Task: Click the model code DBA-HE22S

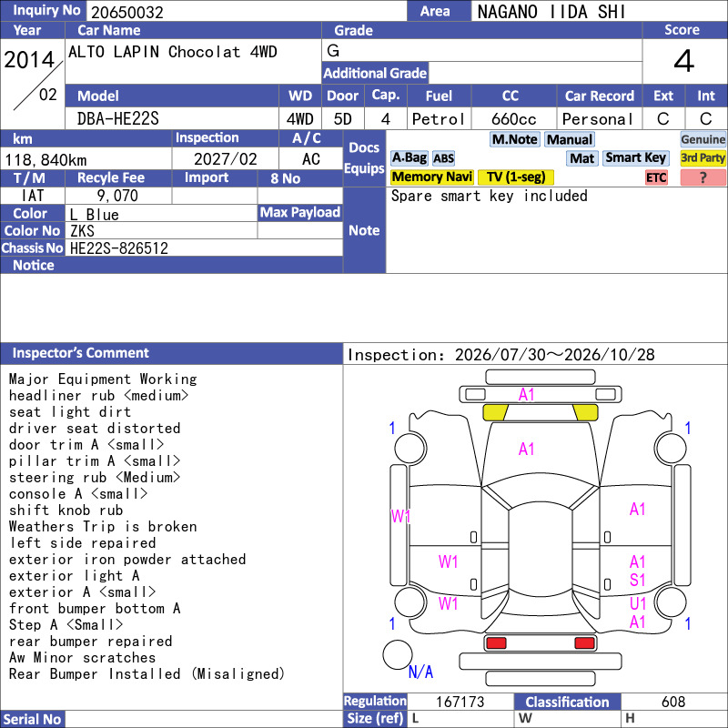Action: tap(118, 119)
